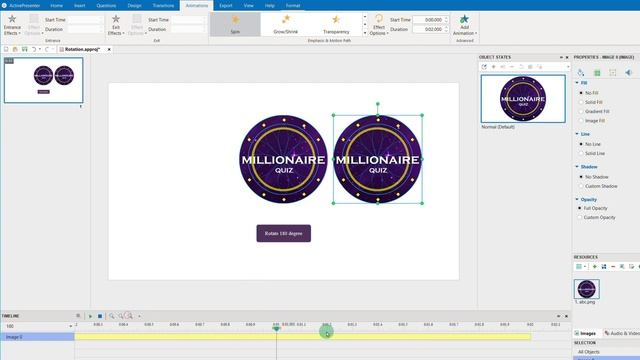Save the project with the save icon
This screenshot has width=640, height=360.
(x=24, y=49)
